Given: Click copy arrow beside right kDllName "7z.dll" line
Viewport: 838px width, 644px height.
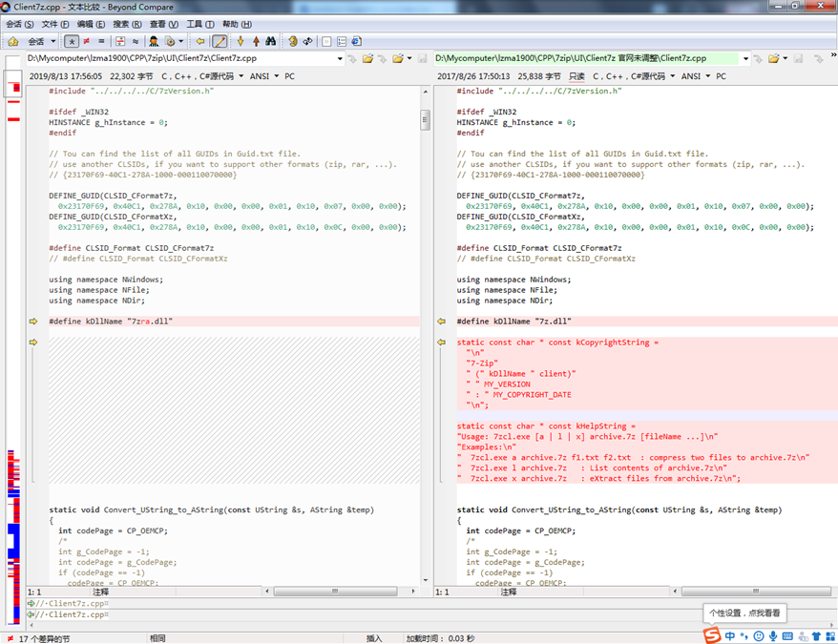Looking at the screenshot, I should [442, 322].
